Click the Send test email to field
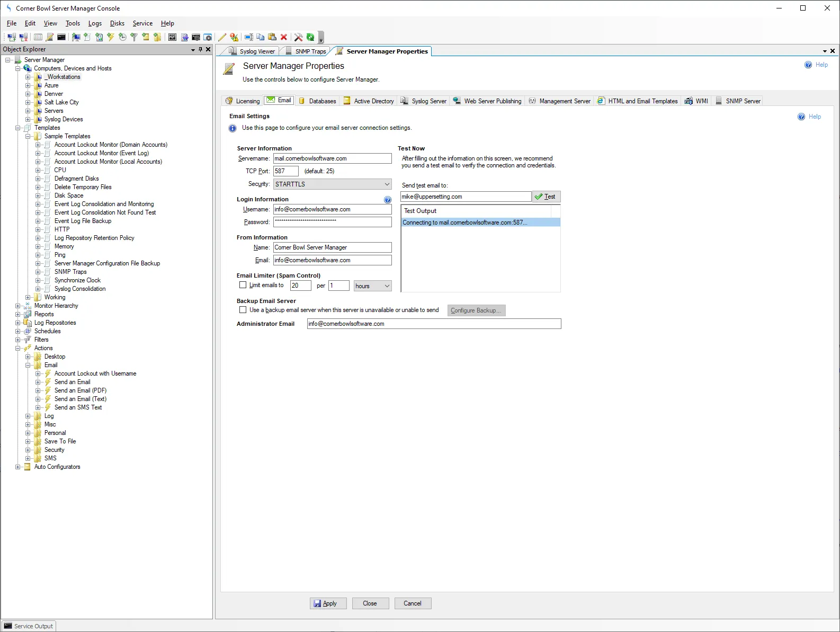This screenshot has width=840, height=632. pos(466,197)
